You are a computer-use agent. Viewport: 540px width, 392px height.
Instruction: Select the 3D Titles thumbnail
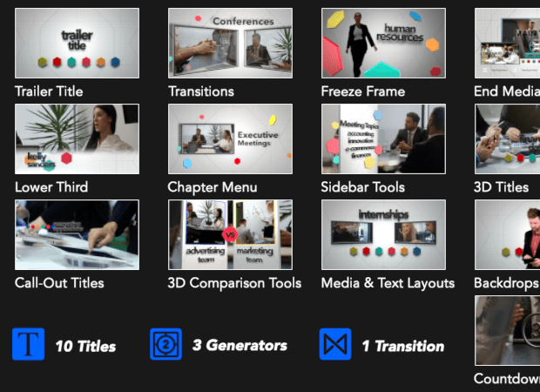[x=507, y=139]
